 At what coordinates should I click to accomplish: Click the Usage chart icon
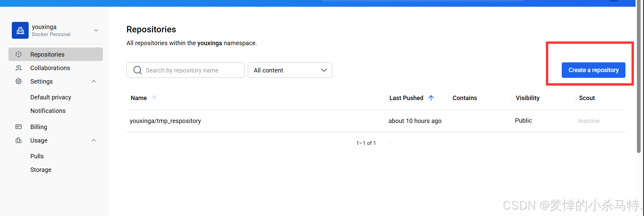click(19, 141)
